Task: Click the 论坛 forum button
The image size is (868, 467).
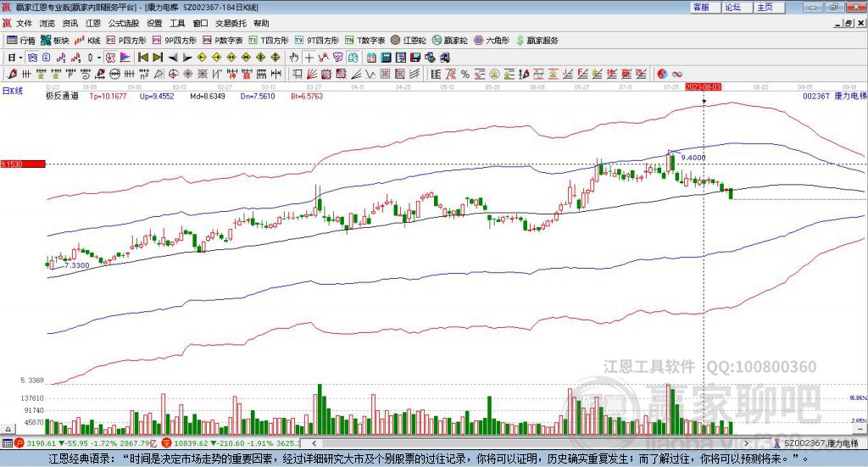Action: click(737, 7)
